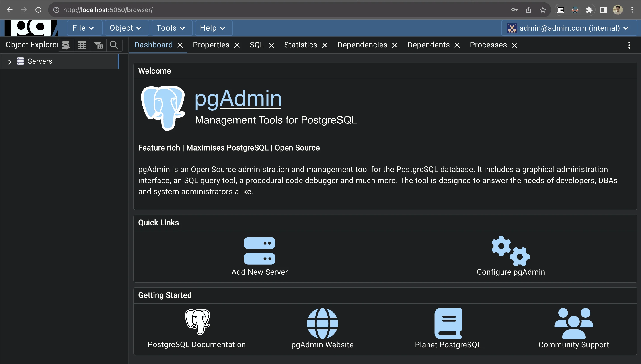Toggle the browser side panel icon
Image resolution: width=641 pixels, height=364 pixels.
603,10
